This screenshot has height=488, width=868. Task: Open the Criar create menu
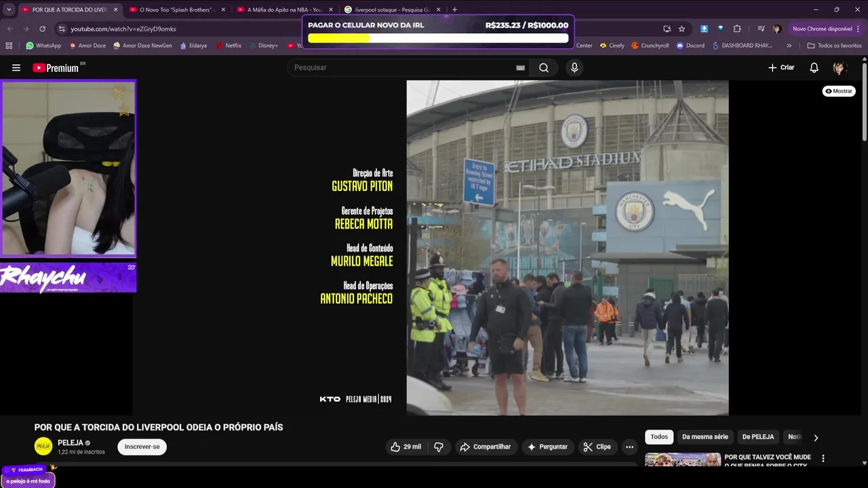[781, 68]
